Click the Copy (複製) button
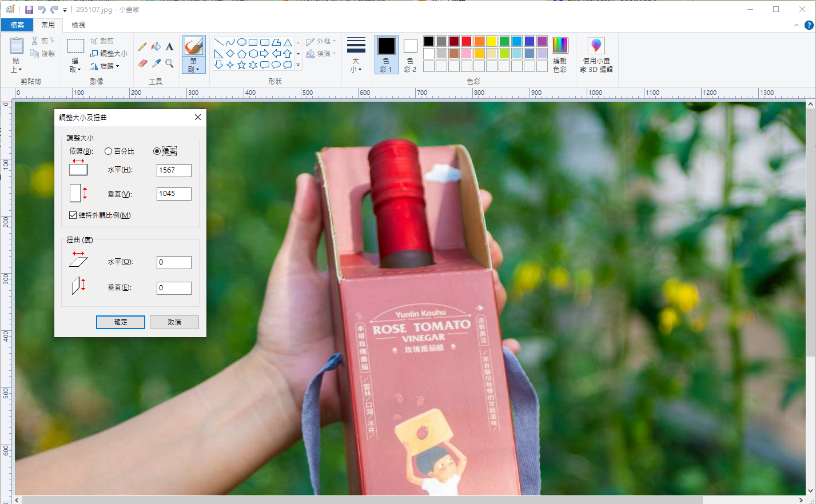The height and width of the screenshot is (504, 816). 43,54
